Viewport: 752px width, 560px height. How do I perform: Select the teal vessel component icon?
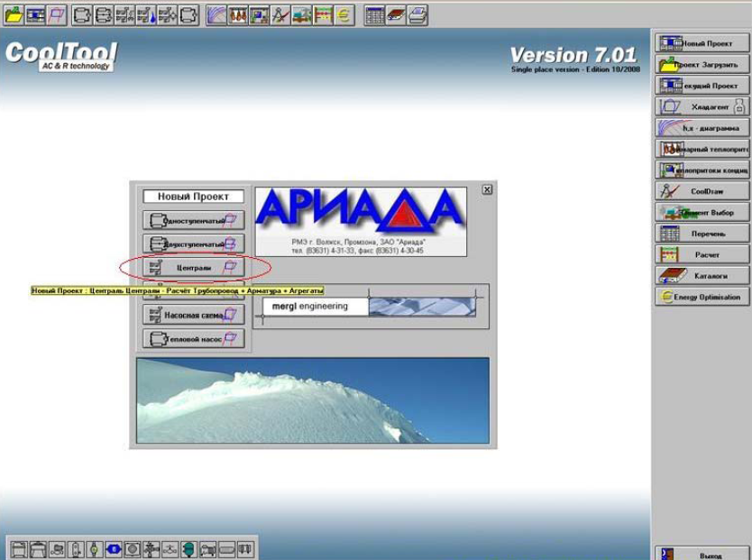pyautogui.click(x=188, y=549)
